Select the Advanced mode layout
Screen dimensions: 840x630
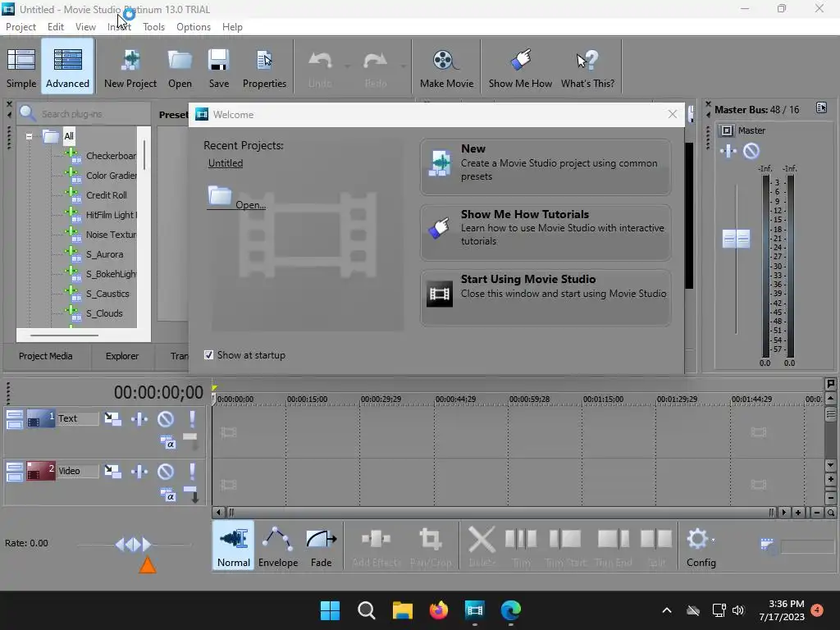(x=67, y=67)
